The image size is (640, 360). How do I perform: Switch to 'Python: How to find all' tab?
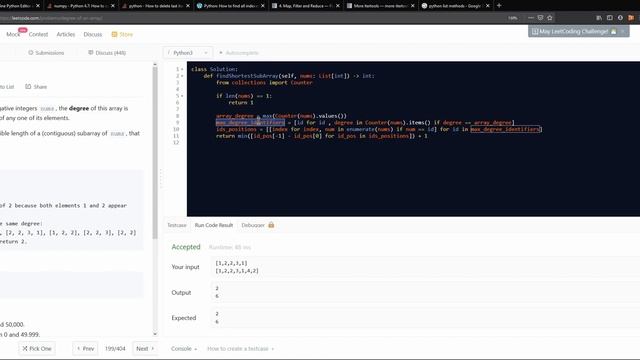pos(230,6)
